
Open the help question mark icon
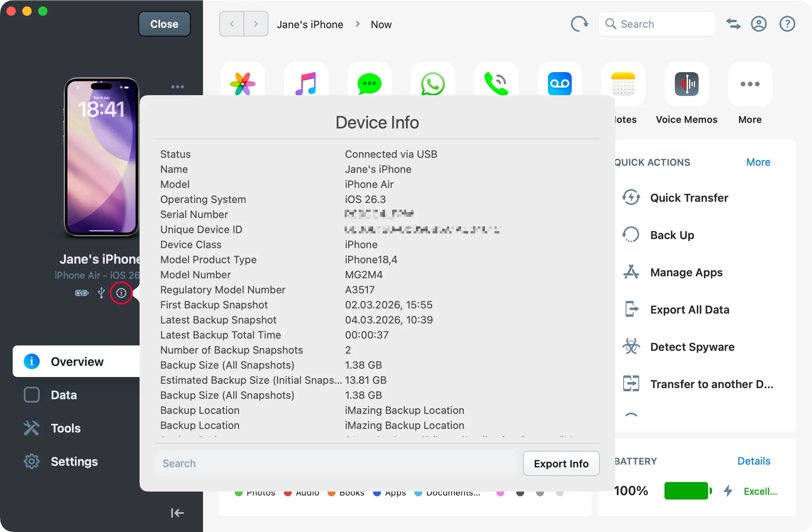point(787,24)
